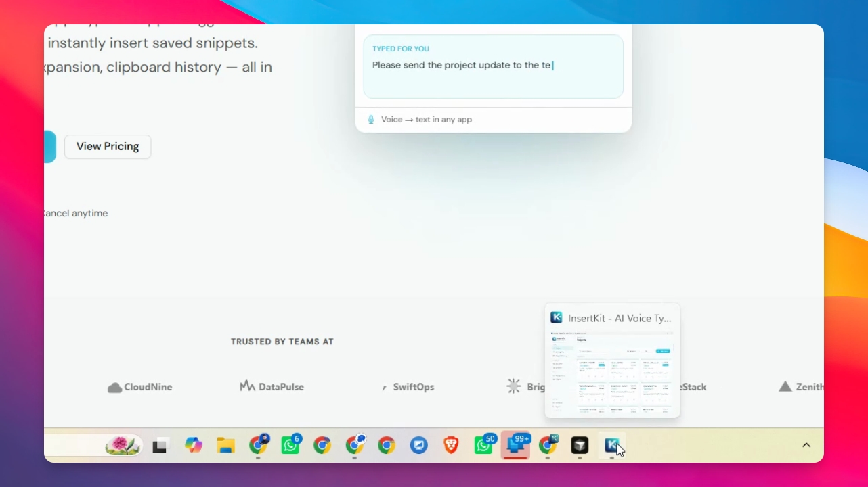Click the CloudNine cloud logo icon
Image resolution: width=868 pixels, height=487 pixels.
(115, 388)
